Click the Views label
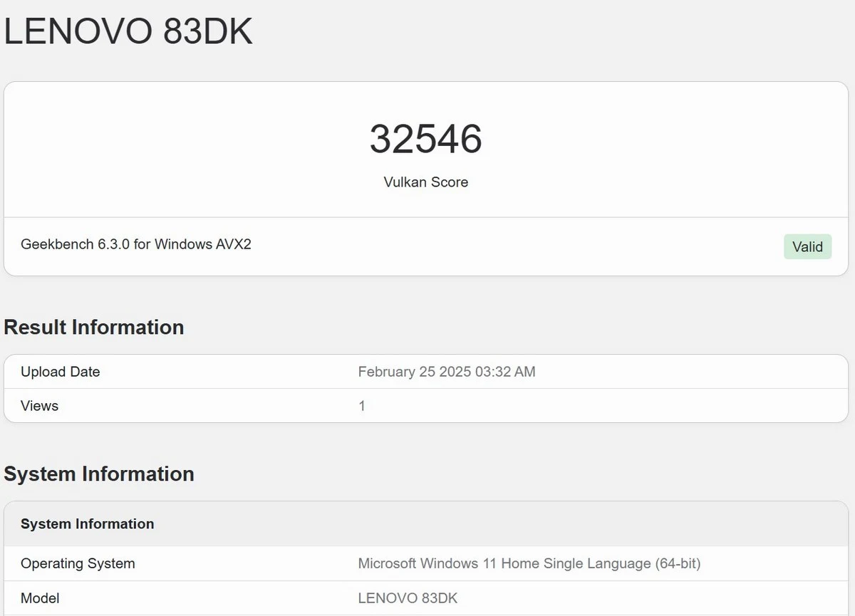The height and width of the screenshot is (616, 855). tap(40, 406)
